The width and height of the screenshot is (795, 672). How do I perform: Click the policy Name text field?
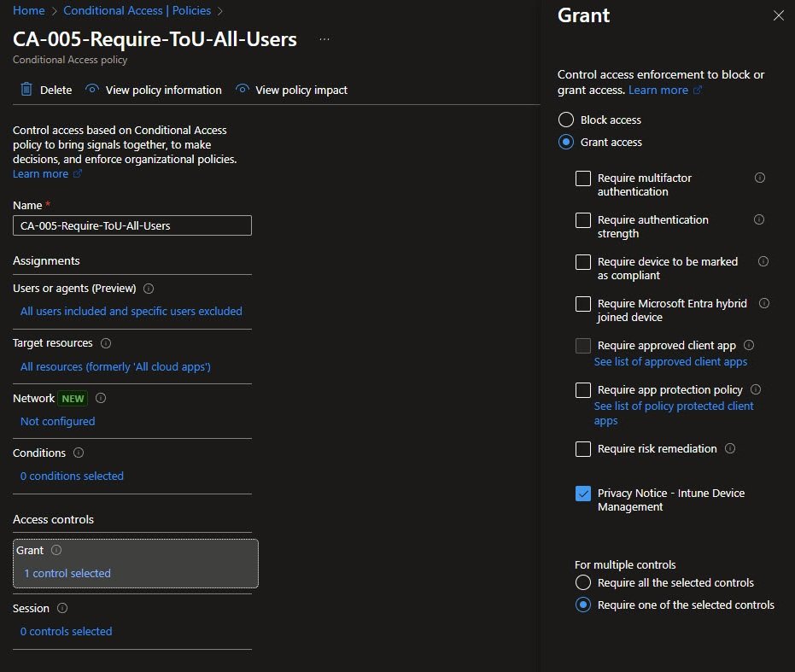click(x=132, y=225)
